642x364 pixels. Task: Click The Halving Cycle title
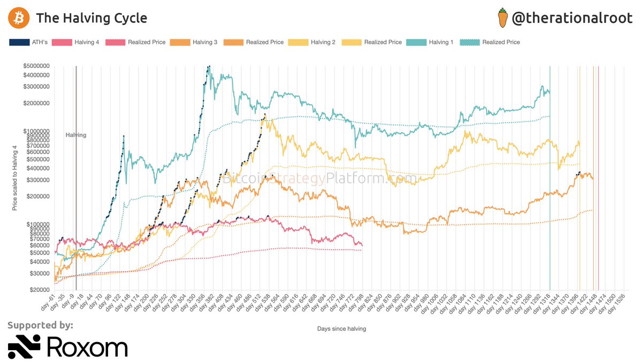[x=91, y=18]
